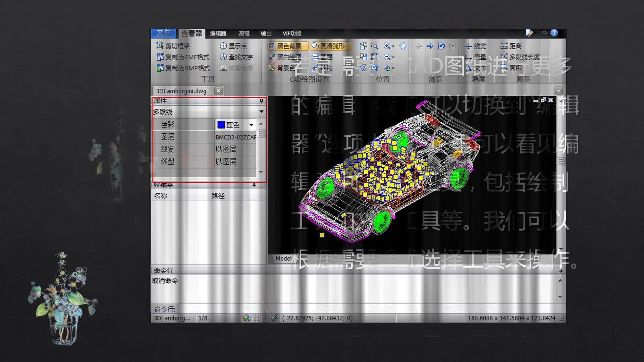Switch to the 编辑器 editor tab
This screenshot has width=644, height=362.
[218, 34]
